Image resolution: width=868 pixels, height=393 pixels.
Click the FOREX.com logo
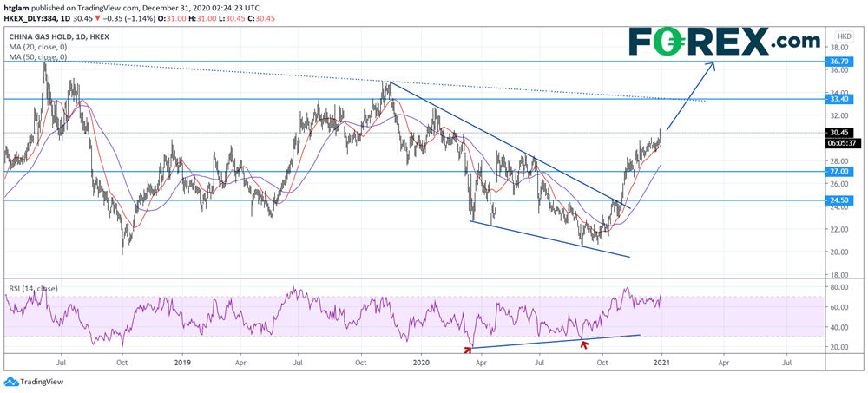pos(724,41)
